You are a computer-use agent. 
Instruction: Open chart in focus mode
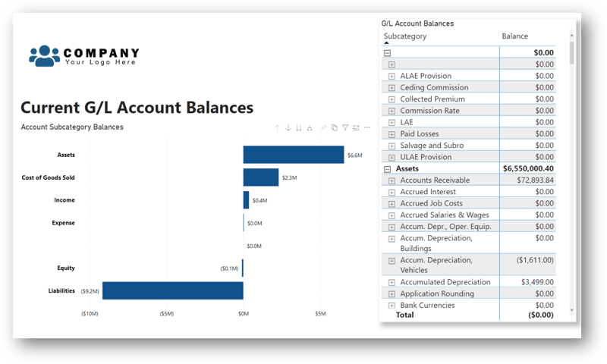coord(356,127)
